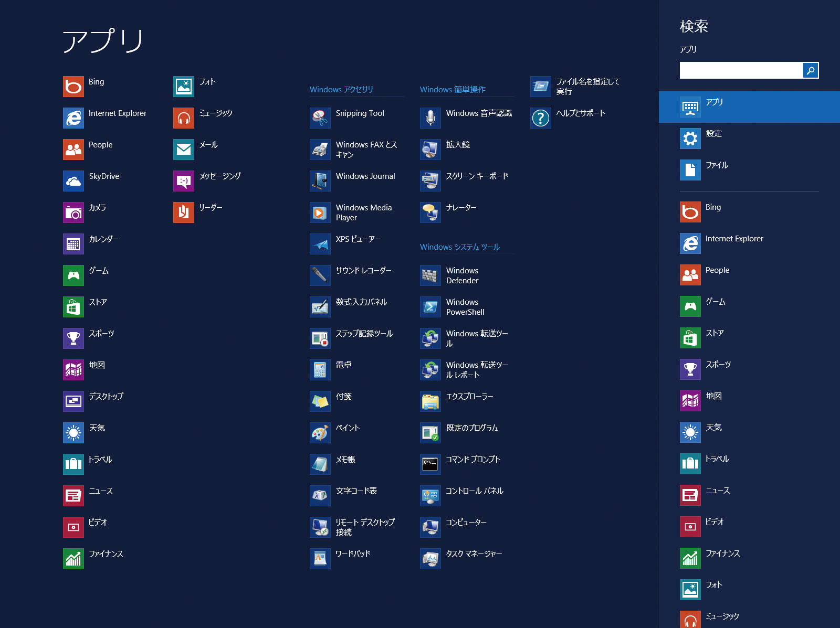Launch the ナレーター narrator icon
Viewport: 840px width, 628px height.
point(430,212)
